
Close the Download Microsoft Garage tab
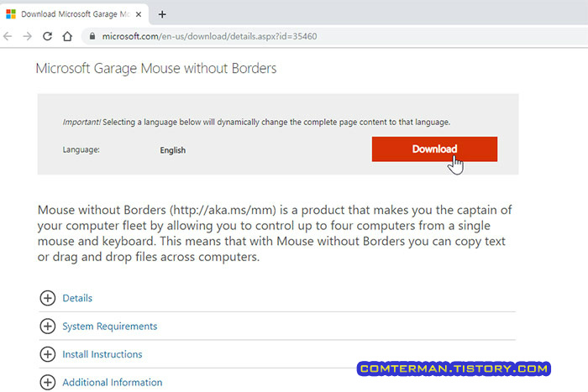[139, 14]
